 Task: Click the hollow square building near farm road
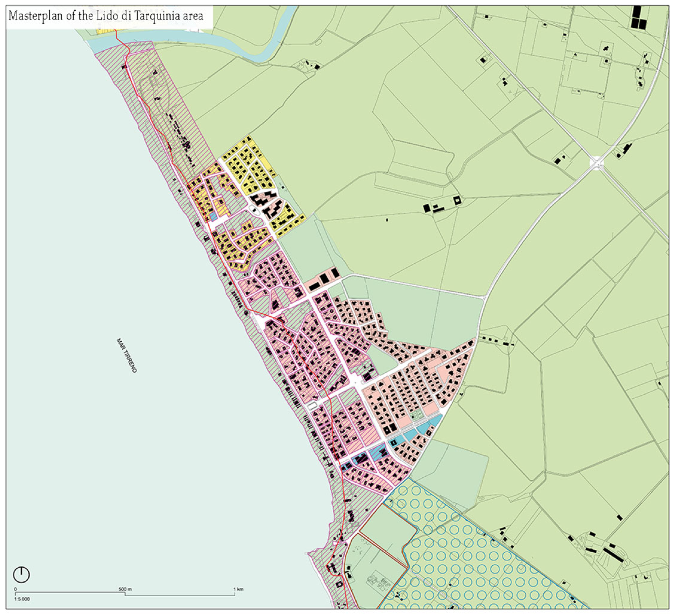tap(457, 200)
